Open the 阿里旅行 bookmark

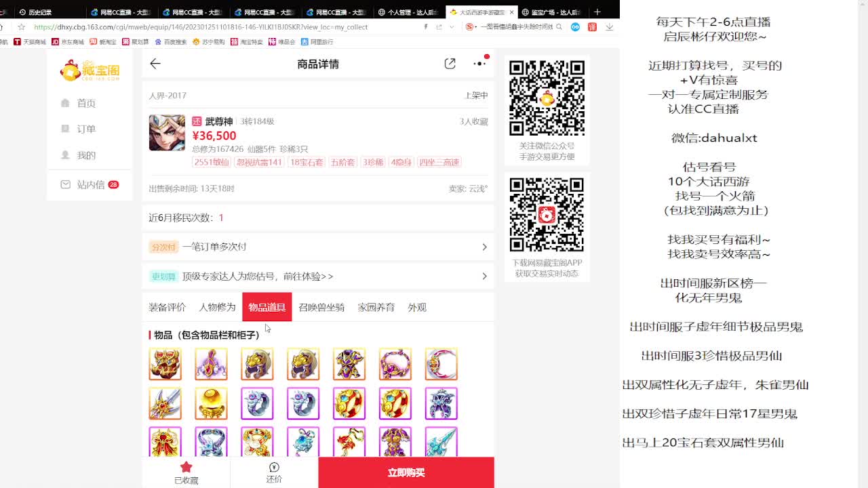click(317, 42)
